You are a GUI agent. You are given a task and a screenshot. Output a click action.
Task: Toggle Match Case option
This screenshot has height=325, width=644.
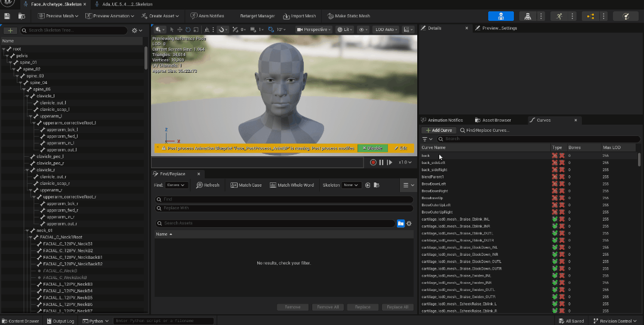point(246,185)
